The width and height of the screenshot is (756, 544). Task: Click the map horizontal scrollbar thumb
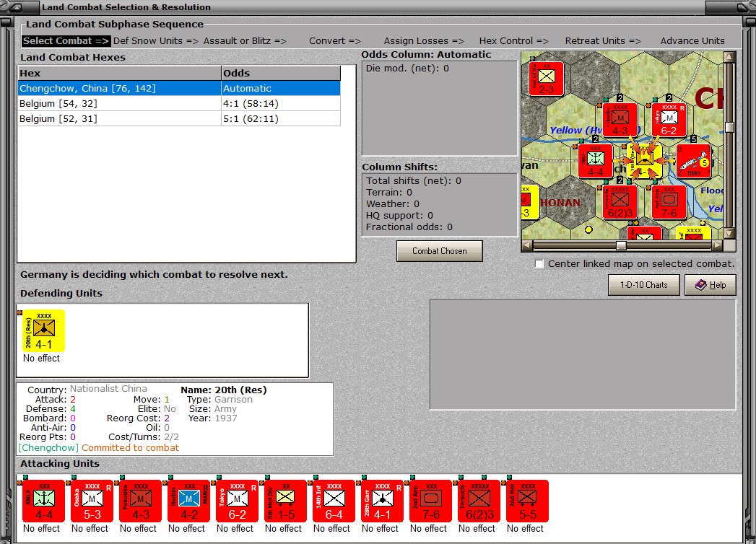click(621, 245)
